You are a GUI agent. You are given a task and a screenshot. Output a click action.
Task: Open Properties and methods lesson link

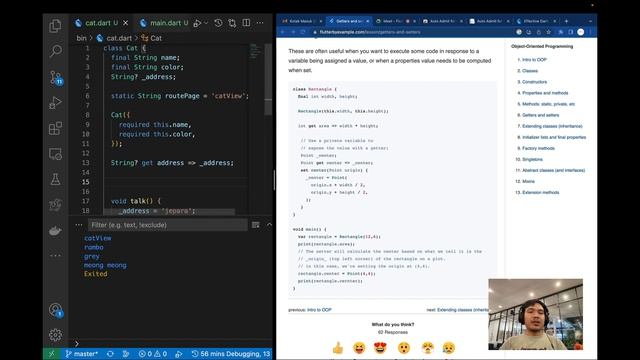coord(545,93)
